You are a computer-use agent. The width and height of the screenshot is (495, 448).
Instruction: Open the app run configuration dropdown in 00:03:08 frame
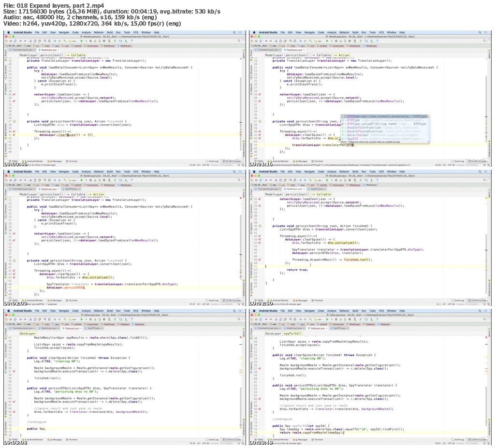pyautogui.click(x=73, y=319)
